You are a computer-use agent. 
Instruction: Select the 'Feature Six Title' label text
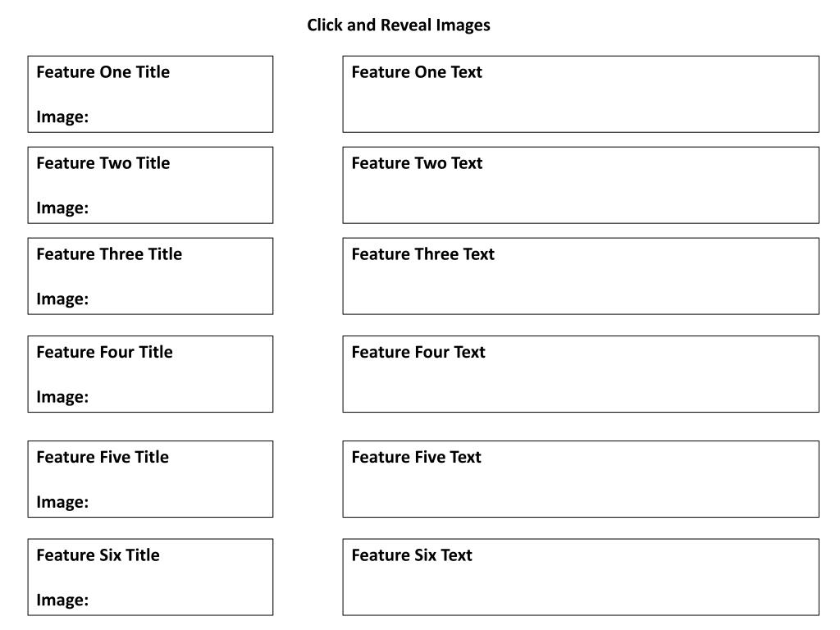[x=98, y=555]
